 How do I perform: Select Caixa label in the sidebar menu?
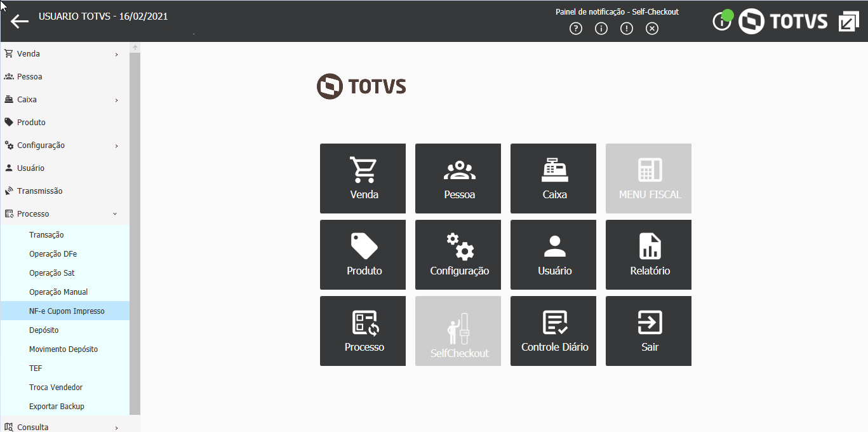(27, 100)
